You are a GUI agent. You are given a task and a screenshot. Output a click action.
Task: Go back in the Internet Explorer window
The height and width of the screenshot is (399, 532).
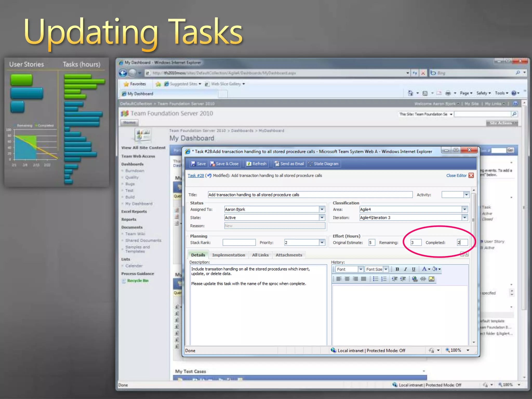tap(123, 73)
